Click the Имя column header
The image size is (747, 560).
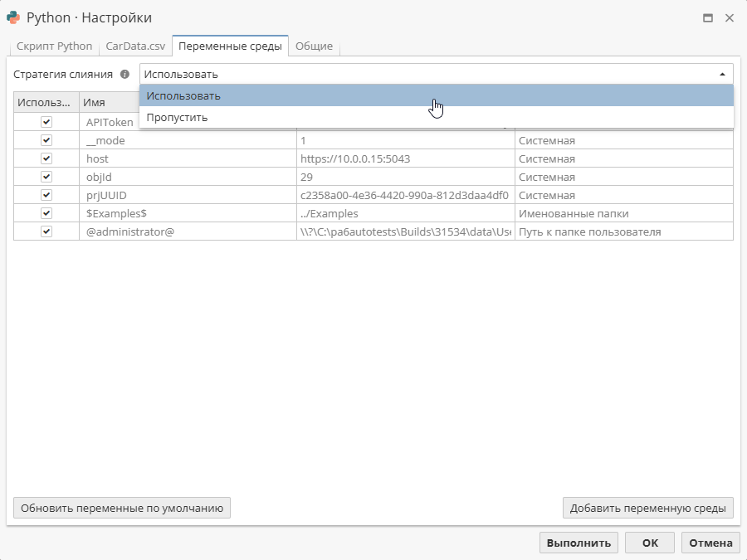(x=97, y=101)
